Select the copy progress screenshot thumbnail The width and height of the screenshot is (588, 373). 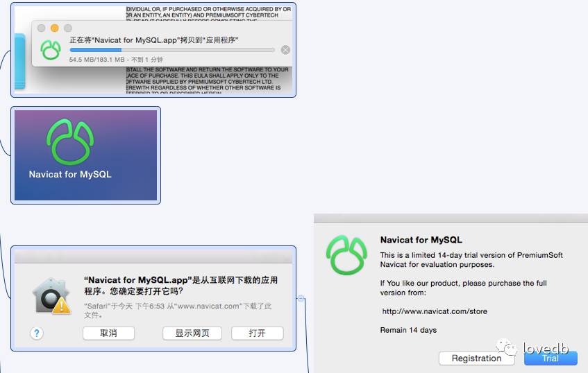coord(153,50)
